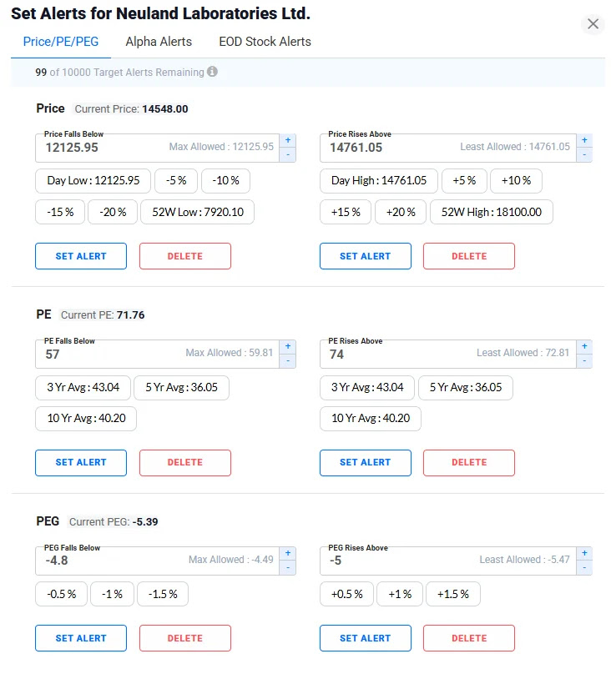This screenshot has height=679, width=616.
Task: Decrease Price Falls Below value with minus
Action: pyautogui.click(x=288, y=154)
